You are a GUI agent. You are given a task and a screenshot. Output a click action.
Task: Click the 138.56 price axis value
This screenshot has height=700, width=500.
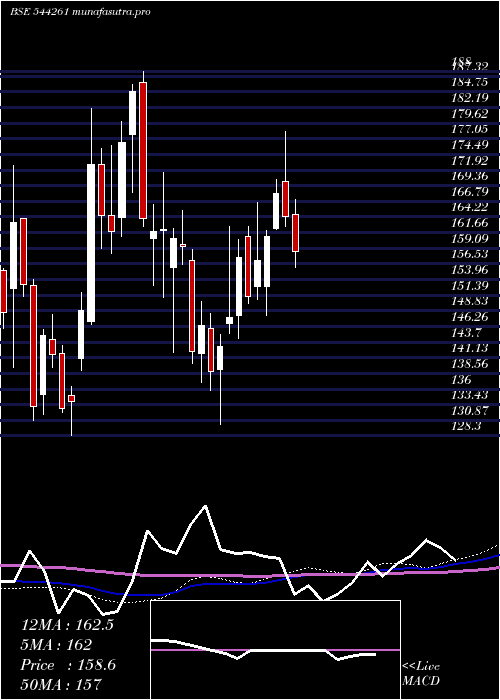[x=471, y=363]
